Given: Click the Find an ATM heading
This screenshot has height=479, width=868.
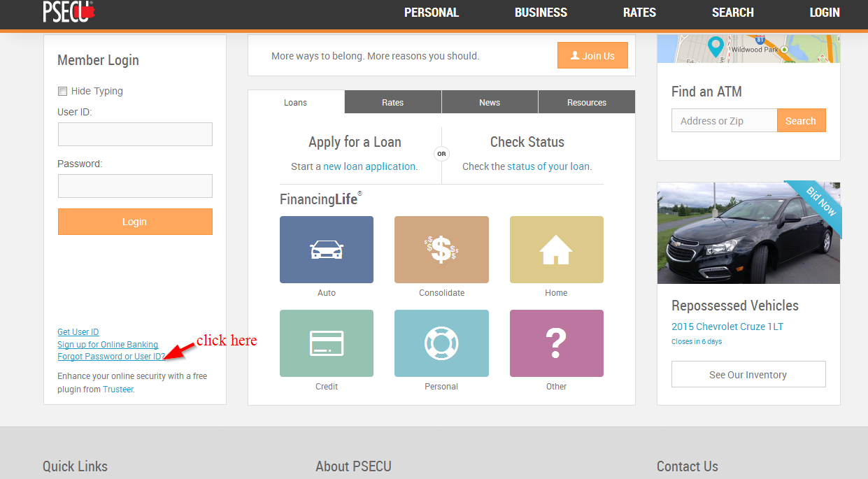Looking at the screenshot, I should click(x=706, y=92).
